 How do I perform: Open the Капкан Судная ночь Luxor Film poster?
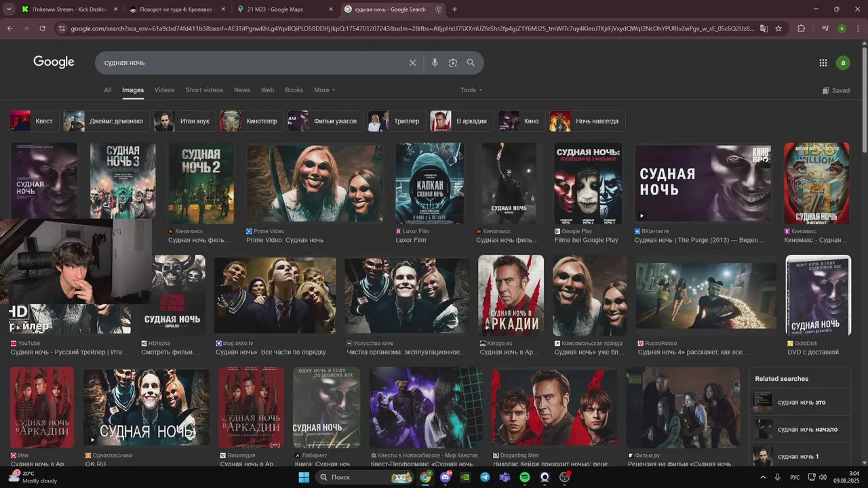click(x=430, y=183)
